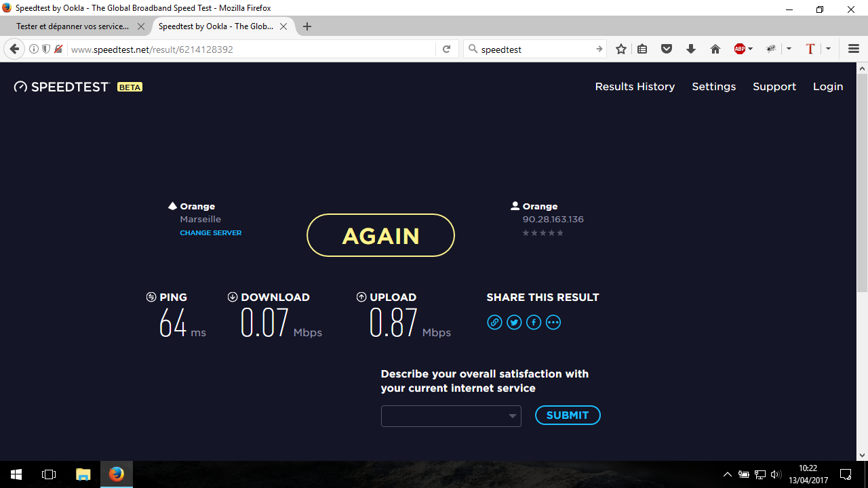Click the IP address 90.28.163.136
868x488 pixels.
coord(553,220)
